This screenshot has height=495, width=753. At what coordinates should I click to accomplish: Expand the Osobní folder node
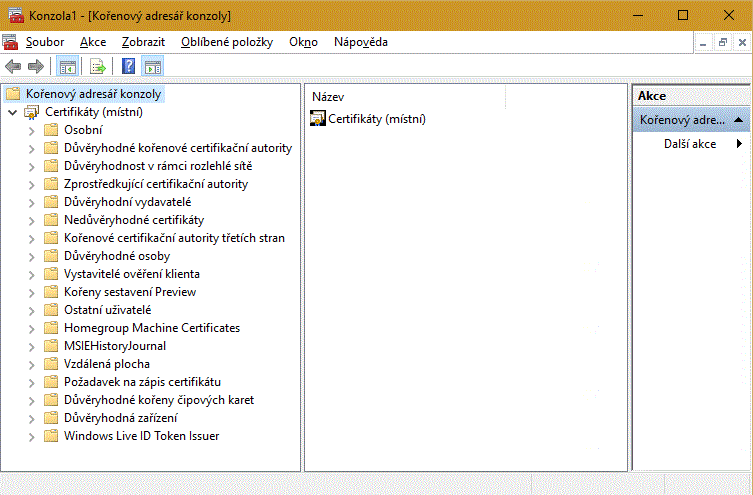31,130
